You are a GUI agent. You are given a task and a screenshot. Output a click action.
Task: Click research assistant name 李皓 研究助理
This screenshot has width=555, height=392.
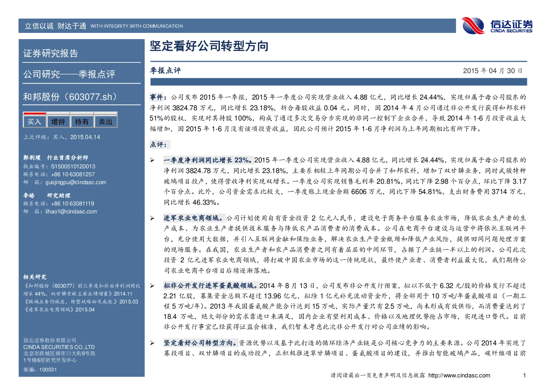tap(47, 196)
